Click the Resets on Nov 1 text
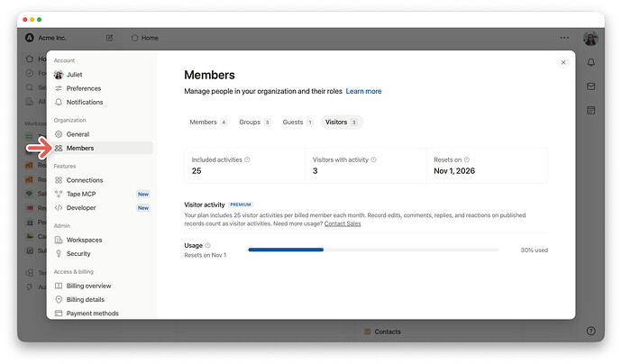 coord(206,255)
